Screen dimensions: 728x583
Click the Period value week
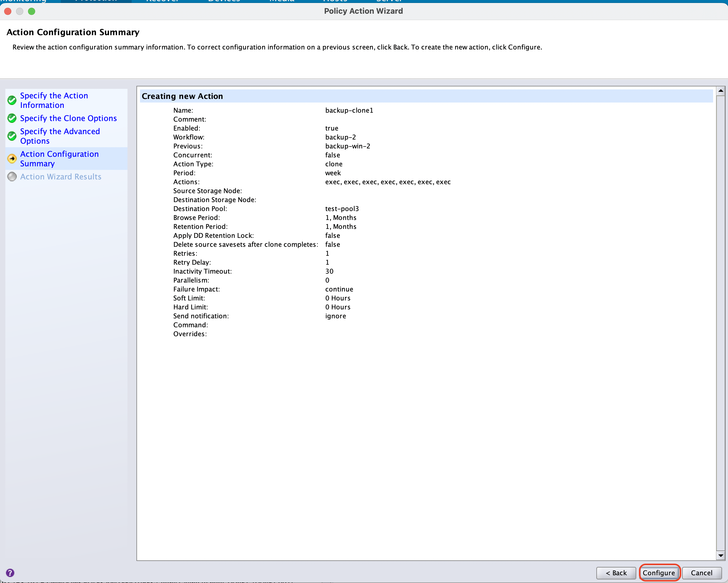[333, 173]
